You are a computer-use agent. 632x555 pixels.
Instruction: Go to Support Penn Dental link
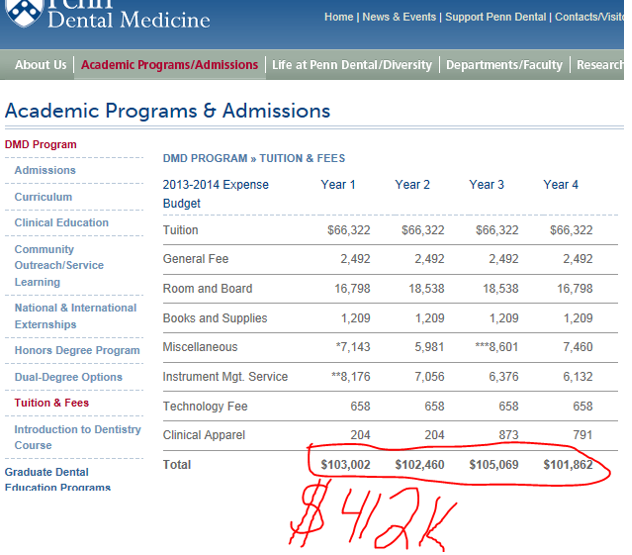(x=496, y=17)
